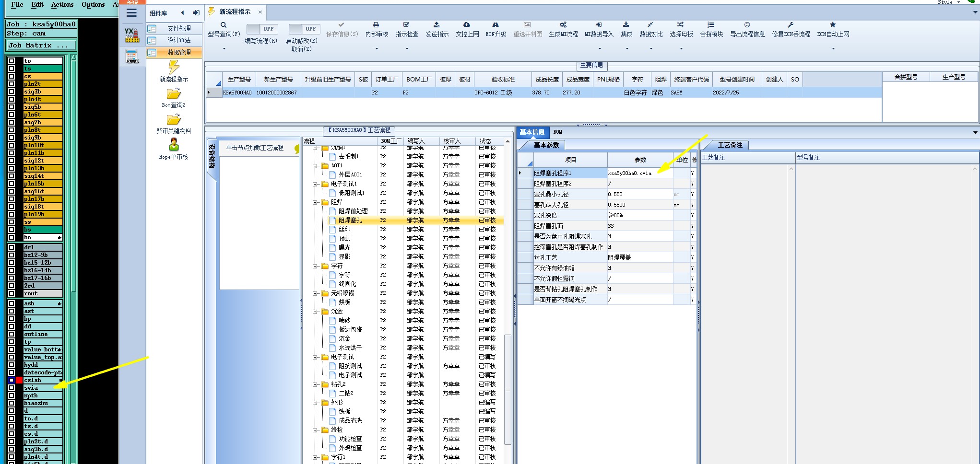
Task: Open the Actions menu
Action: 62,4
